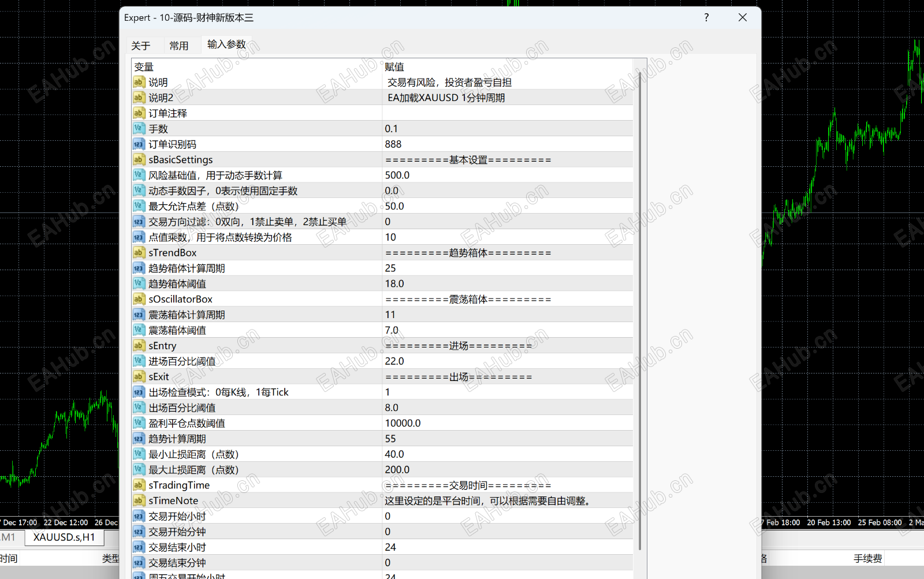Switch to the 关于 tab

click(x=142, y=45)
